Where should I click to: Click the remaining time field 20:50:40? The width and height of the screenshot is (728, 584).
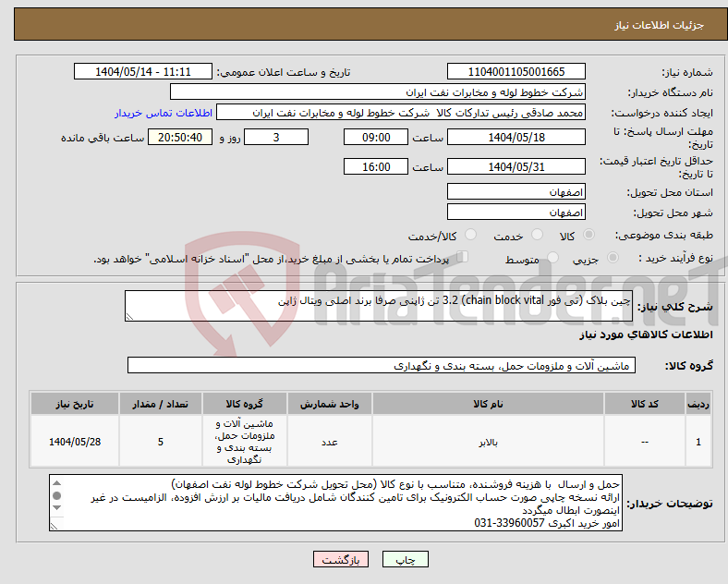tap(180, 138)
